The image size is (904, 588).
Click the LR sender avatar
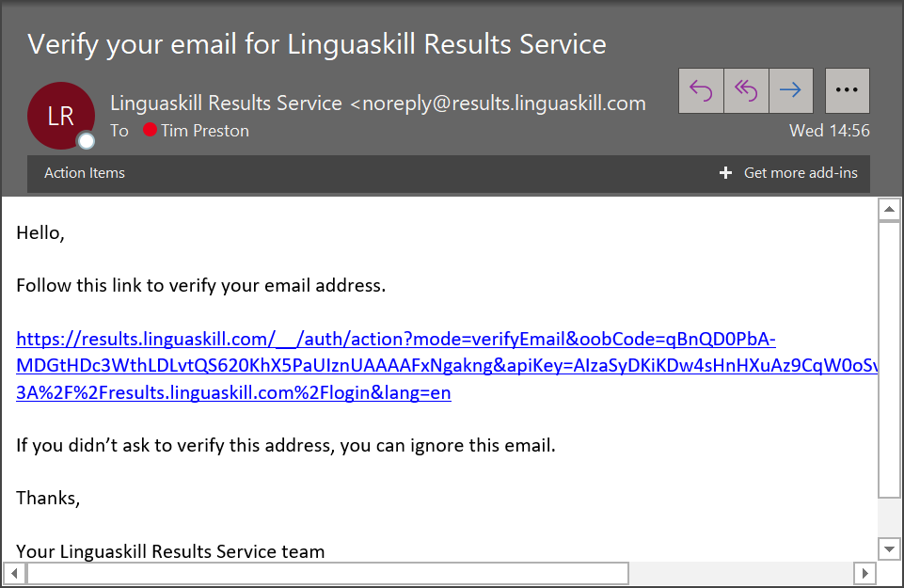pyautogui.click(x=61, y=116)
